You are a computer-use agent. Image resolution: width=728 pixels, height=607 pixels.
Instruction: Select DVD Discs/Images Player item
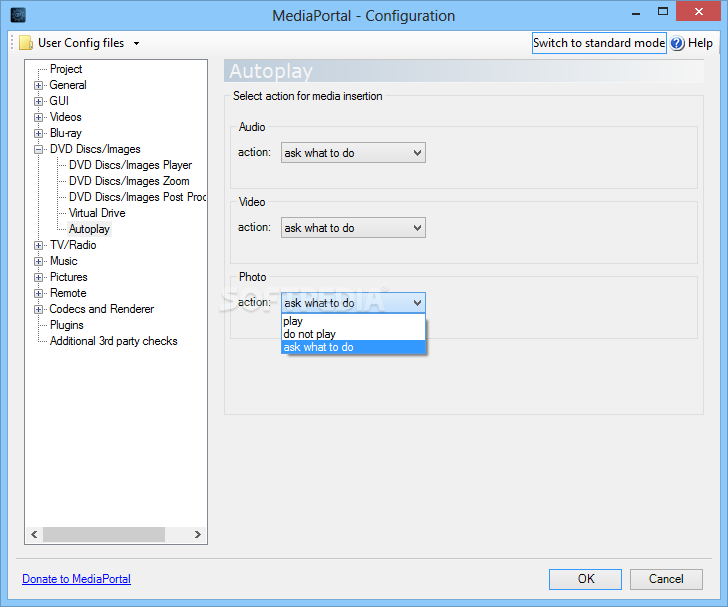pyautogui.click(x=130, y=165)
